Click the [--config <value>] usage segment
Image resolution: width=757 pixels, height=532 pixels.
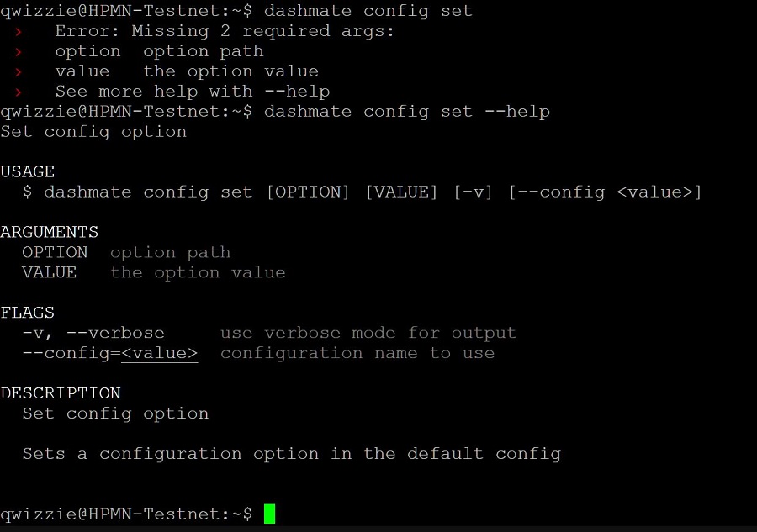tap(605, 192)
